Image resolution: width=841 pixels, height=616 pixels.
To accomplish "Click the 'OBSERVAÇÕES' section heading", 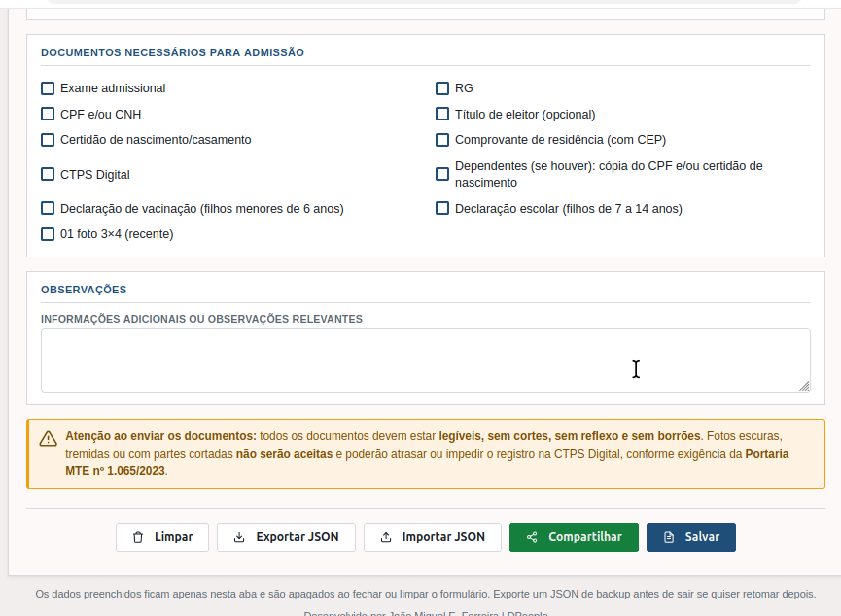I will point(84,291).
